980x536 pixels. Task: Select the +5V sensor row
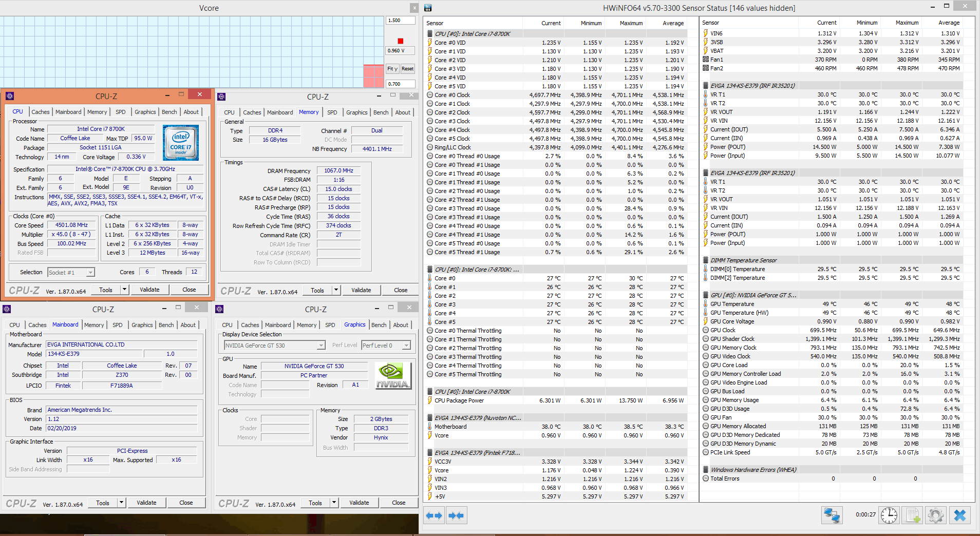coord(556,496)
